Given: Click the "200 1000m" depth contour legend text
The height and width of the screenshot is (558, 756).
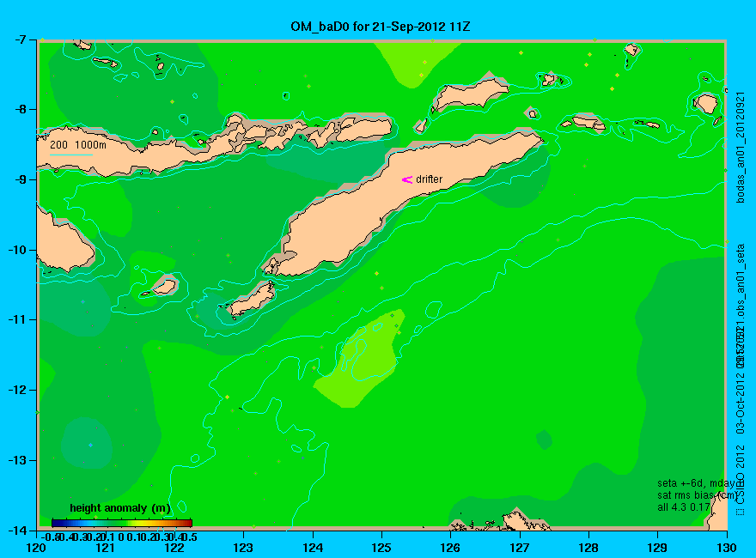Looking at the screenshot, I should [x=78, y=144].
